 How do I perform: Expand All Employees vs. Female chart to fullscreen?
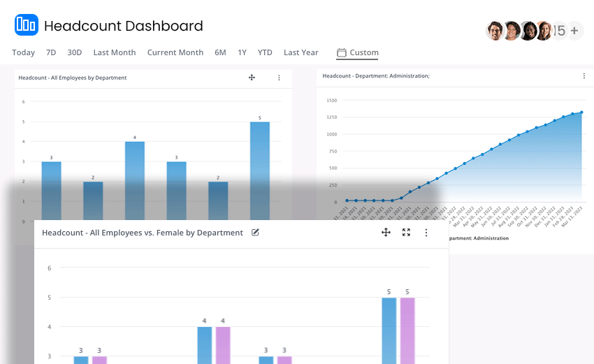406,232
